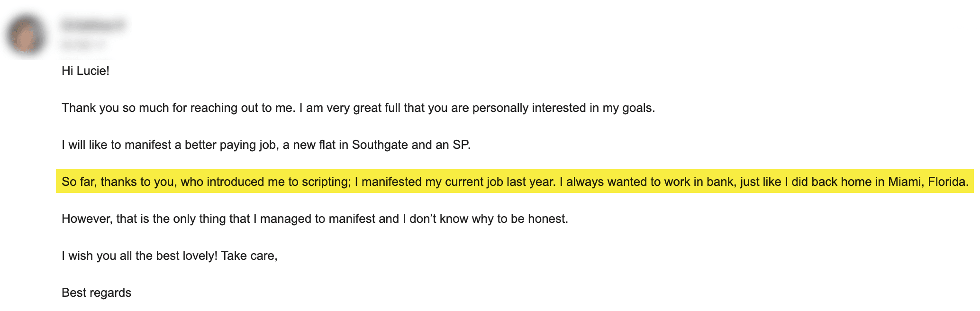Click the blurred date under sender name

tap(83, 45)
